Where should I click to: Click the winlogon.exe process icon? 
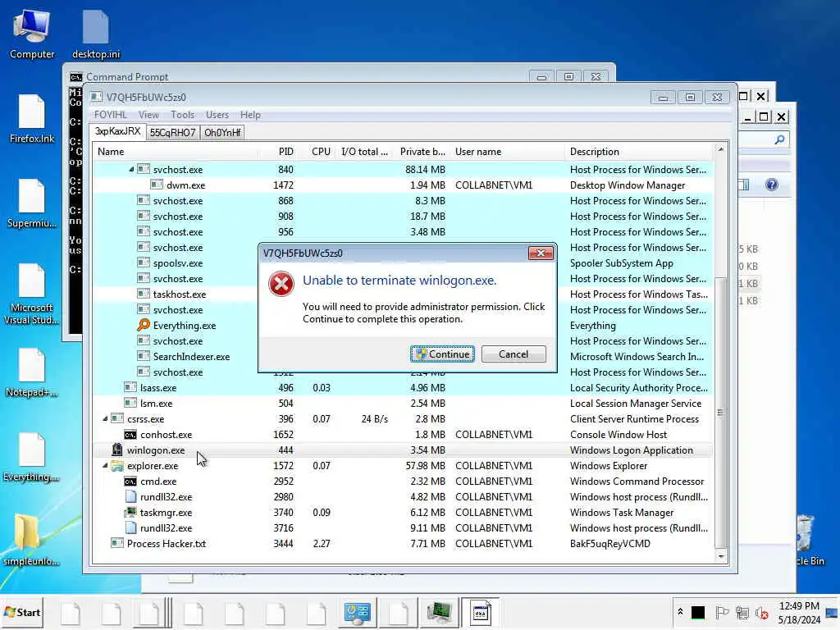pos(116,450)
